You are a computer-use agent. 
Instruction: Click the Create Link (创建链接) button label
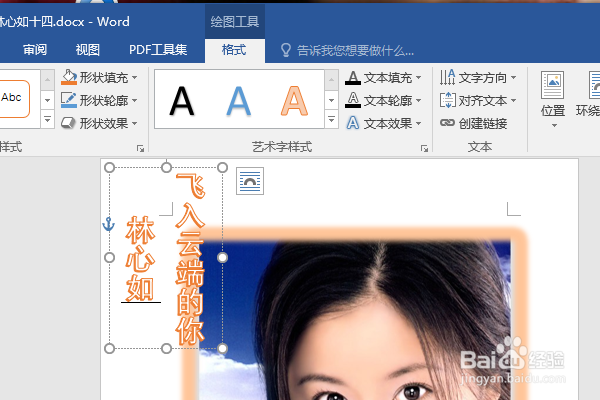[483, 123]
